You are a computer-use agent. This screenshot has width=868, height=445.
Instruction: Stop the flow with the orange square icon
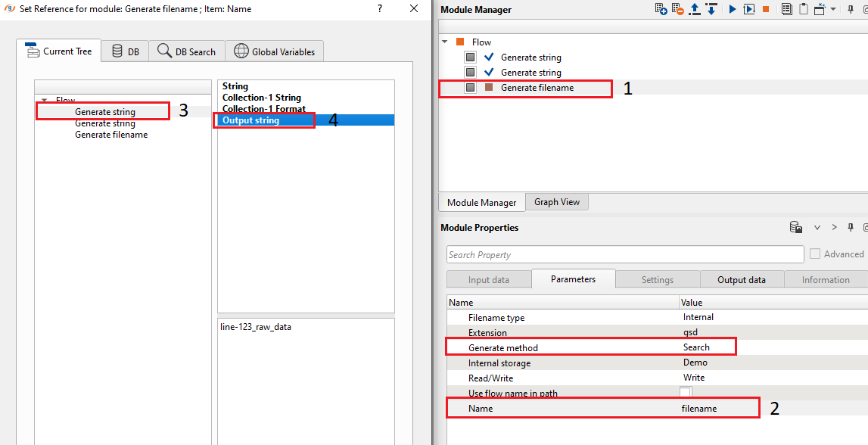pos(766,10)
